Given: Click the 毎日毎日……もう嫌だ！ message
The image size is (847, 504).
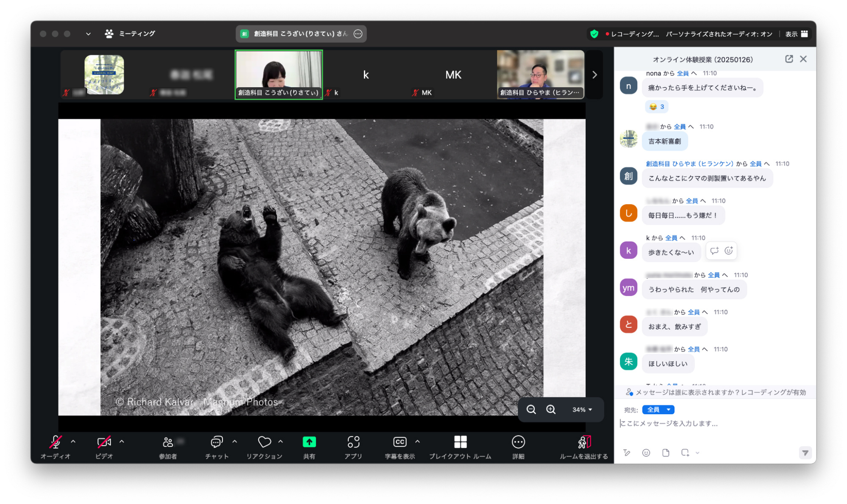Looking at the screenshot, I should click(x=683, y=216).
